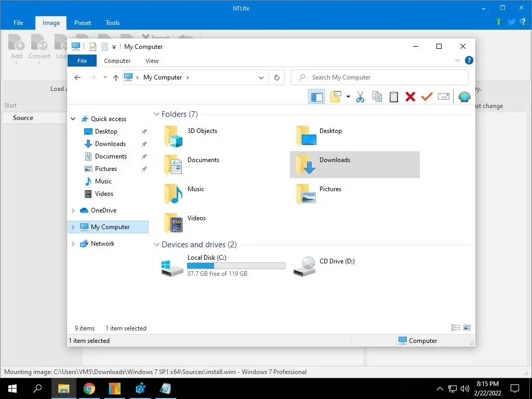This screenshot has width=532, height=399.
Task: Click the Copy icon in toolbar
Action: pos(377,97)
